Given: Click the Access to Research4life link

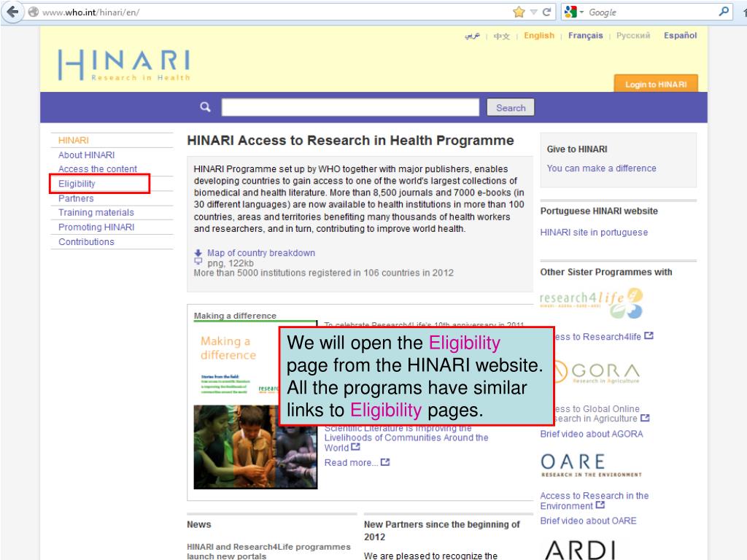Looking at the screenshot, I should point(597,337).
